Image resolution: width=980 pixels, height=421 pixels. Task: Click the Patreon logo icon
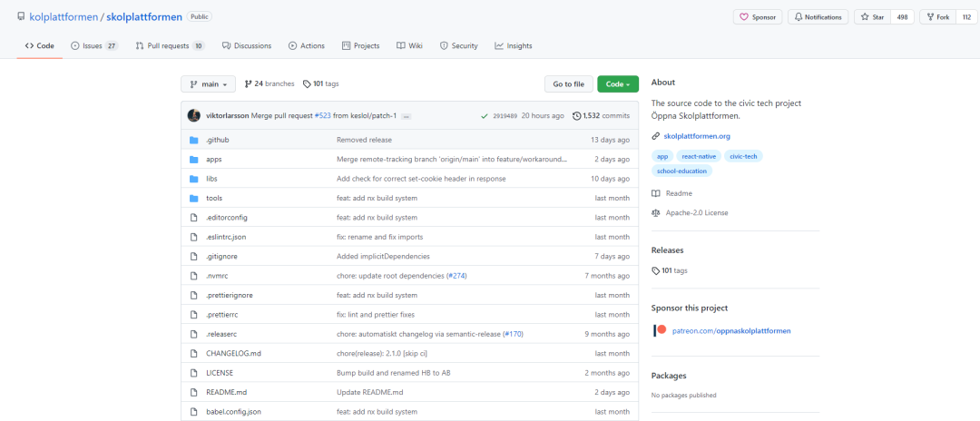pyautogui.click(x=660, y=330)
